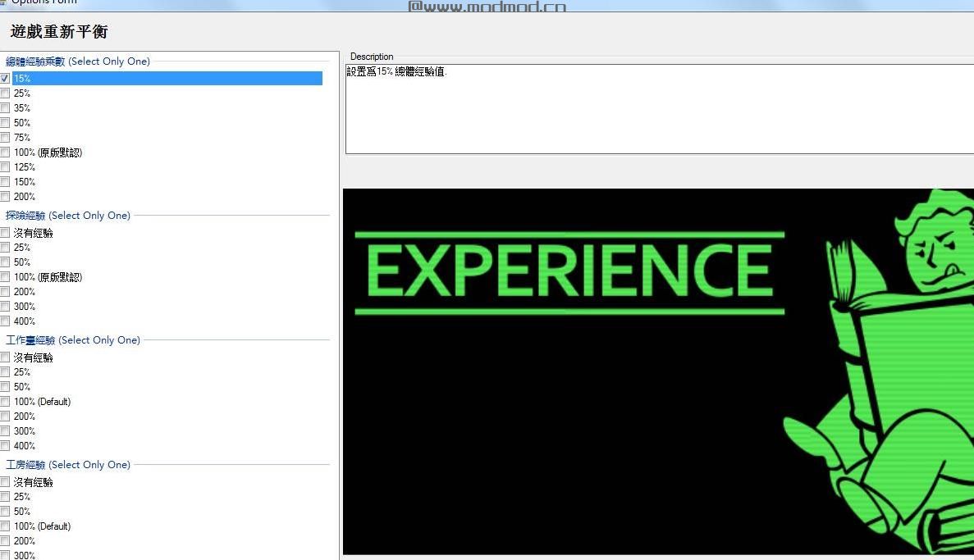Enable 200% in the 探險經驗 group
Screen dimensions: 974x560
(x=5, y=292)
